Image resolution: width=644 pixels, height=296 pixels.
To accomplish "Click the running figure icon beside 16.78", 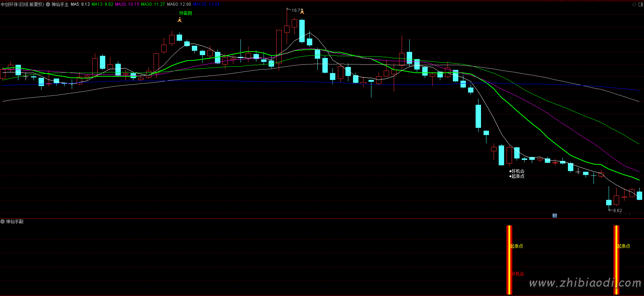I will pos(302,12).
